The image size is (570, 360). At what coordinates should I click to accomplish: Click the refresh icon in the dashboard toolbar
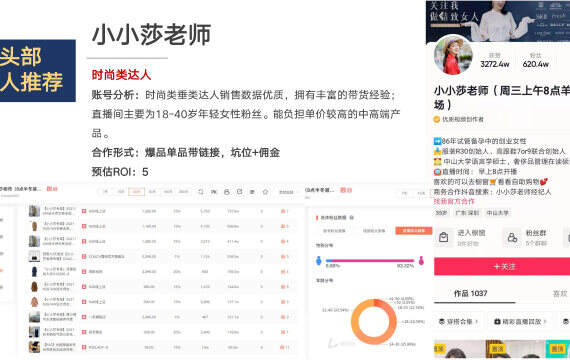tap(201, 192)
